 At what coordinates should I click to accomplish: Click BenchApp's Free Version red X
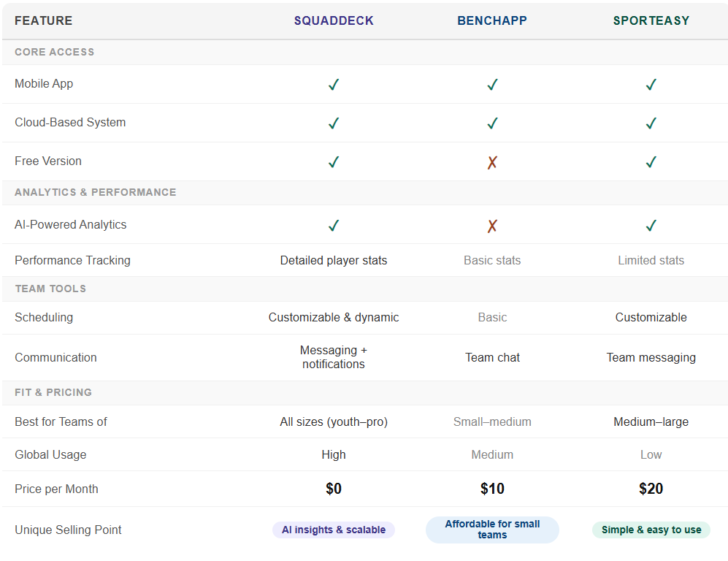[492, 162]
